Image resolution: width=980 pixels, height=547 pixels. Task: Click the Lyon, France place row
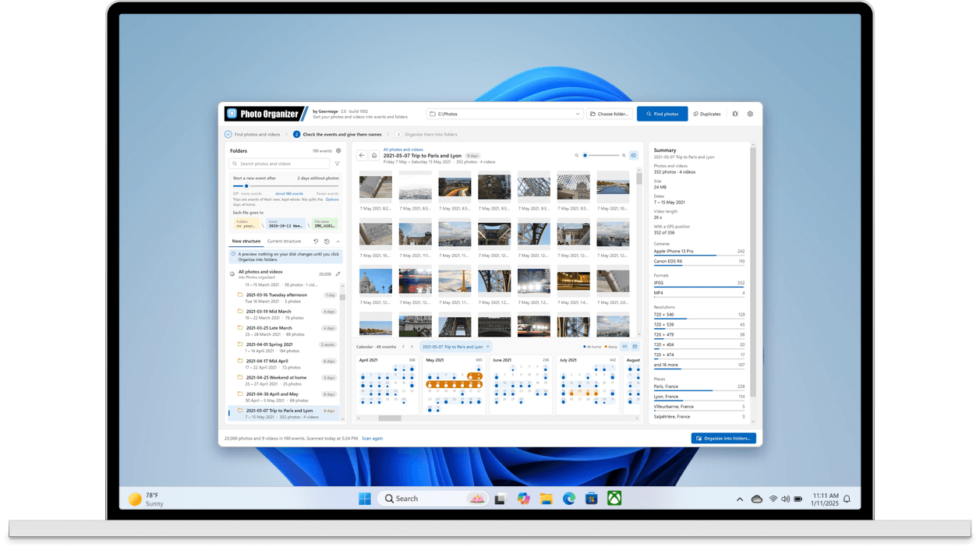(699, 397)
